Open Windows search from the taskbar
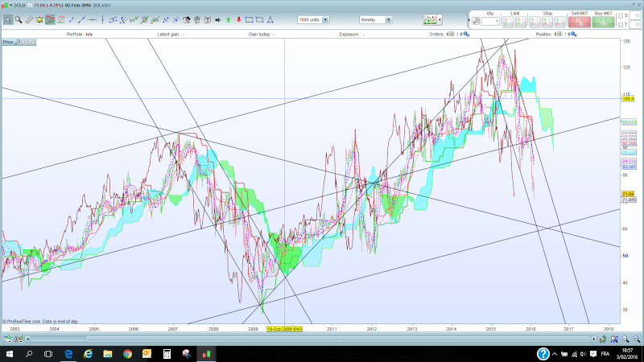 [x=29, y=354]
